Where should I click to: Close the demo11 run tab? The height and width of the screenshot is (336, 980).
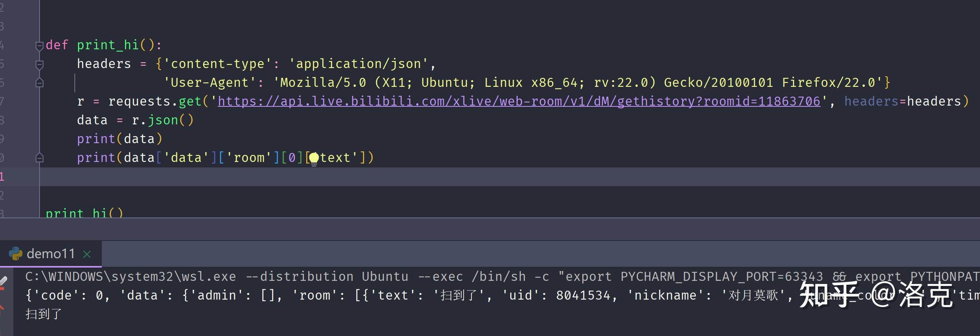click(x=87, y=254)
